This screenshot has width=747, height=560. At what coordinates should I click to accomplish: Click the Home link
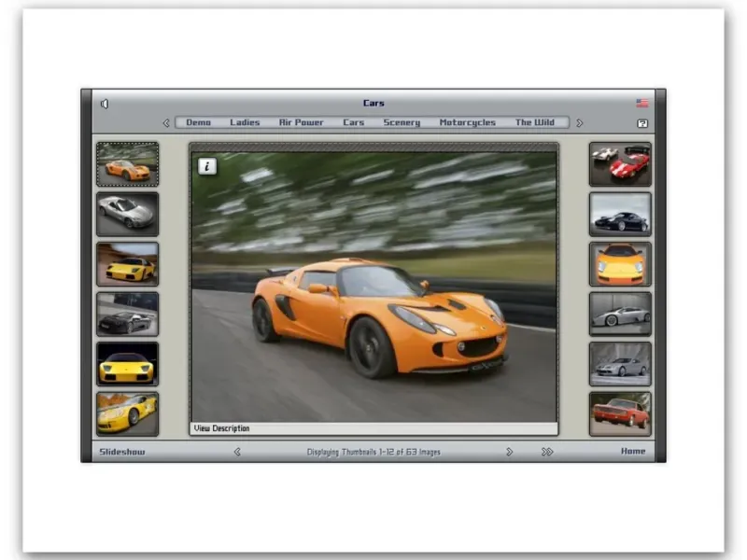tap(633, 452)
